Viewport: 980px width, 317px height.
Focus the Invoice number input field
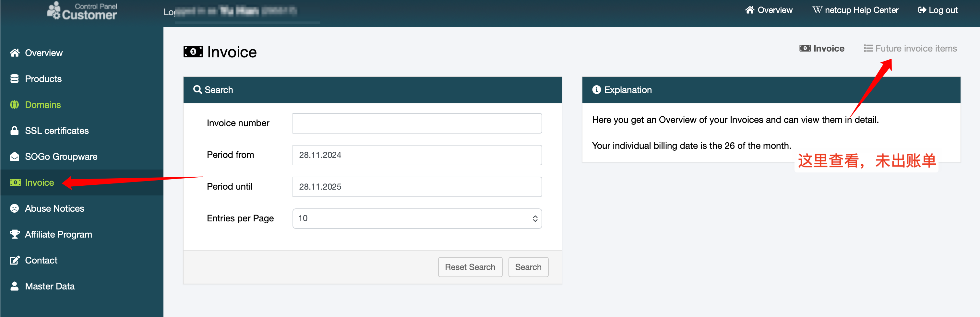tap(417, 123)
